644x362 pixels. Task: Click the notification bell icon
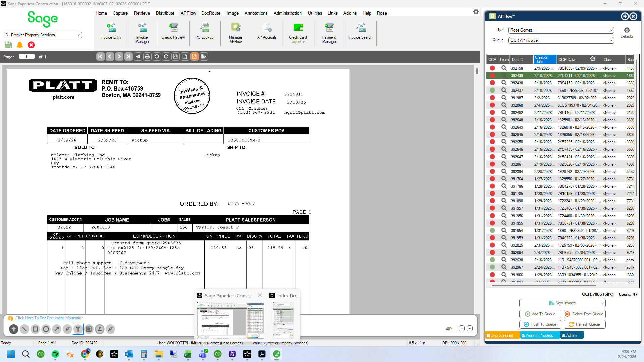coord(20,45)
